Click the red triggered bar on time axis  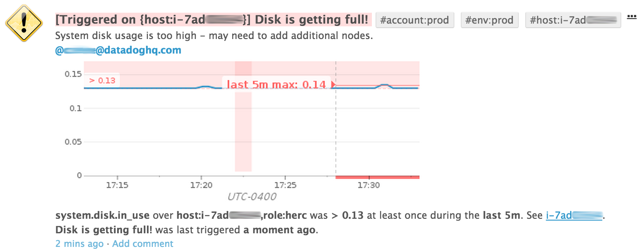377,177
